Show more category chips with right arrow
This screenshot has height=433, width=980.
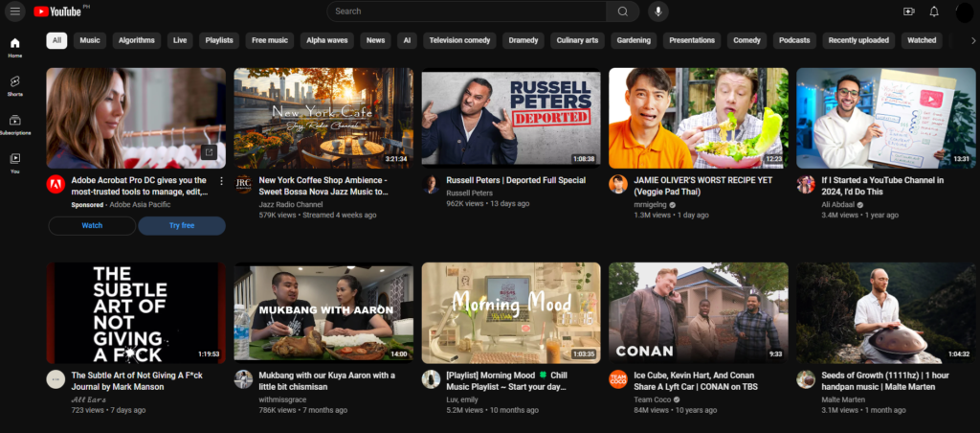[972, 40]
